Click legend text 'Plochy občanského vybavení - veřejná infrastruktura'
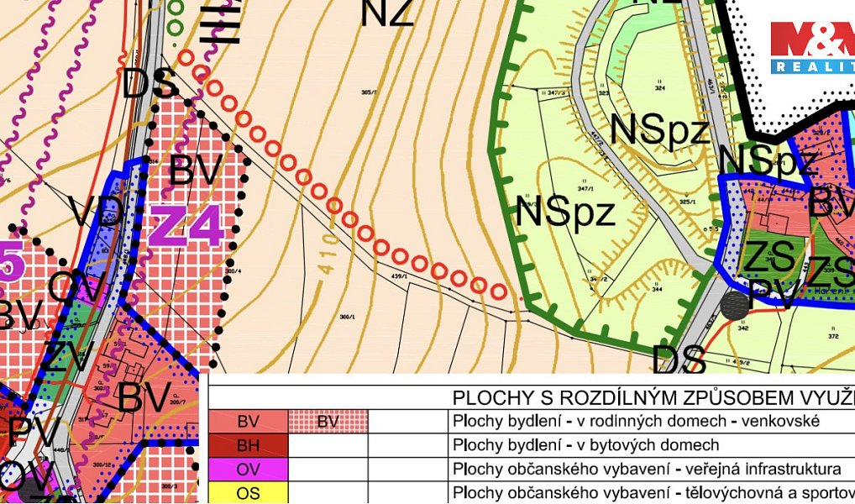 point(647,469)
